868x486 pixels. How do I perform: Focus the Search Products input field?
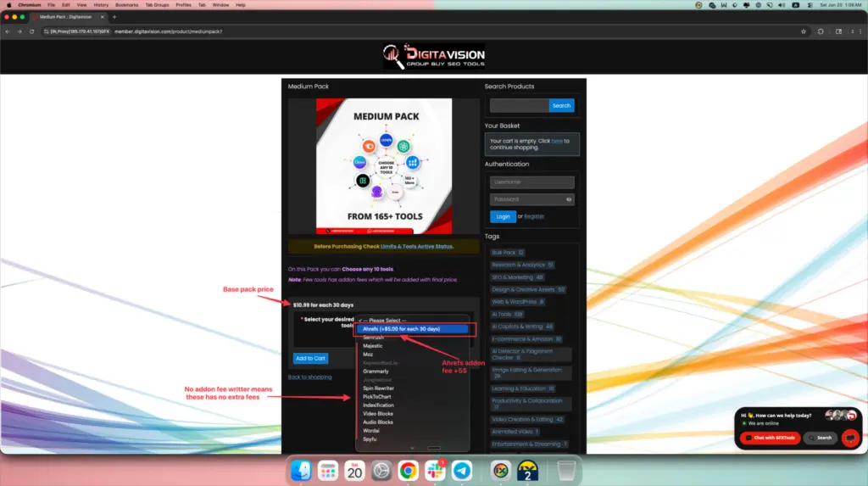point(520,105)
